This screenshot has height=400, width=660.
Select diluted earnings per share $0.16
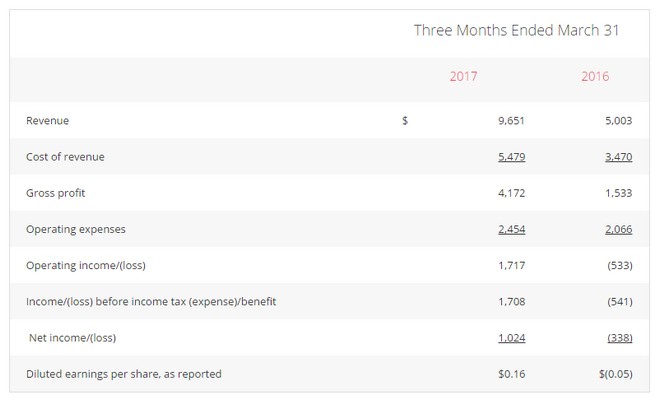pyautogui.click(x=511, y=374)
